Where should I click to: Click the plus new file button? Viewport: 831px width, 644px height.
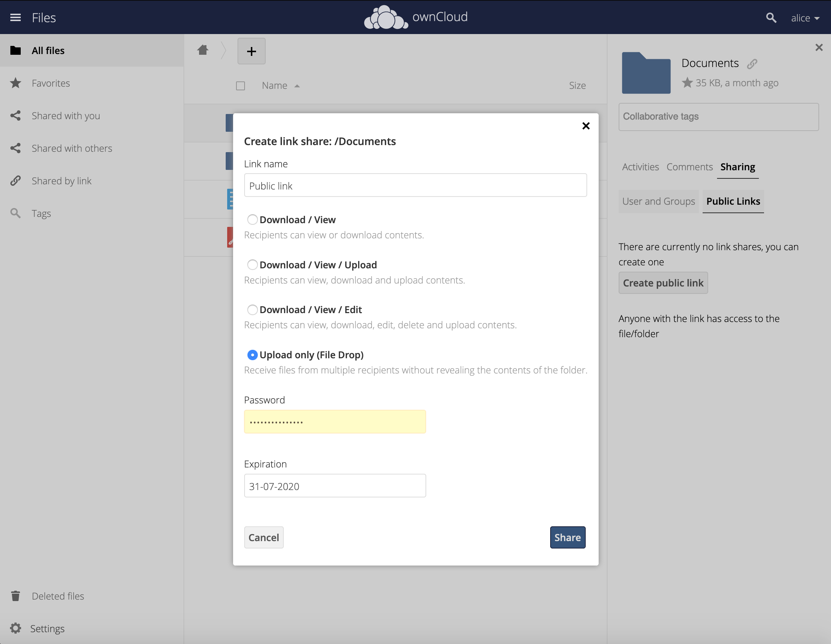(252, 51)
